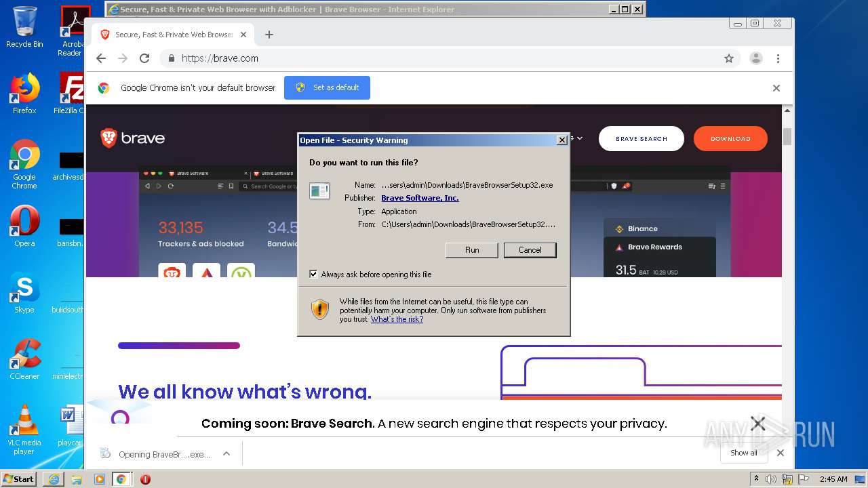The height and width of the screenshot is (488, 868).
Task: Show all downloads
Action: pos(744,453)
